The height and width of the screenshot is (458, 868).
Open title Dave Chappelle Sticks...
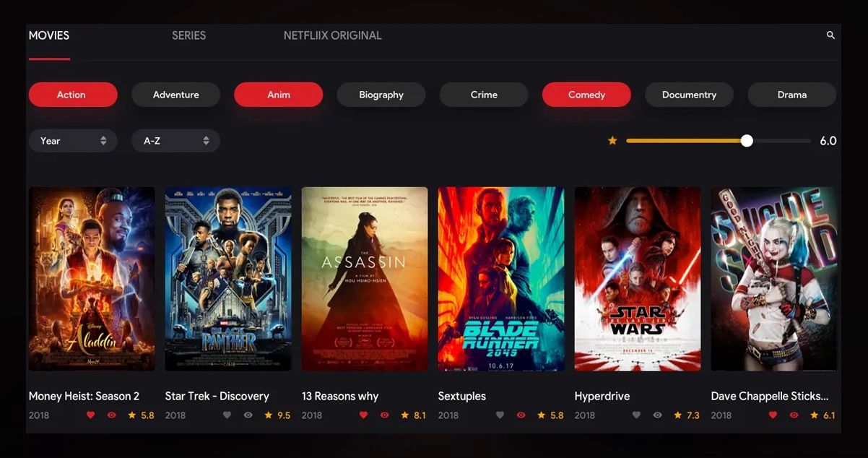click(770, 396)
